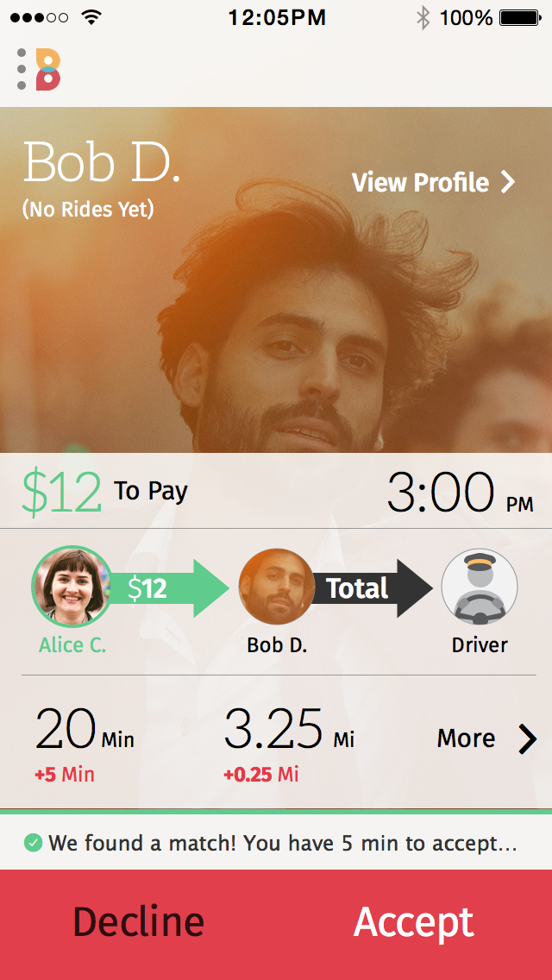Open Bob D. small circular avatar
552x980 pixels.
pos(276,587)
